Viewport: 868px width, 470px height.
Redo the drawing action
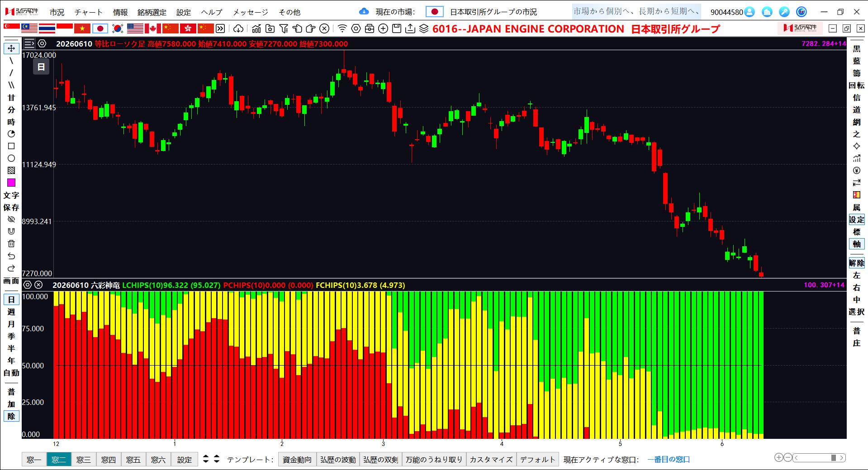click(11, 268)
